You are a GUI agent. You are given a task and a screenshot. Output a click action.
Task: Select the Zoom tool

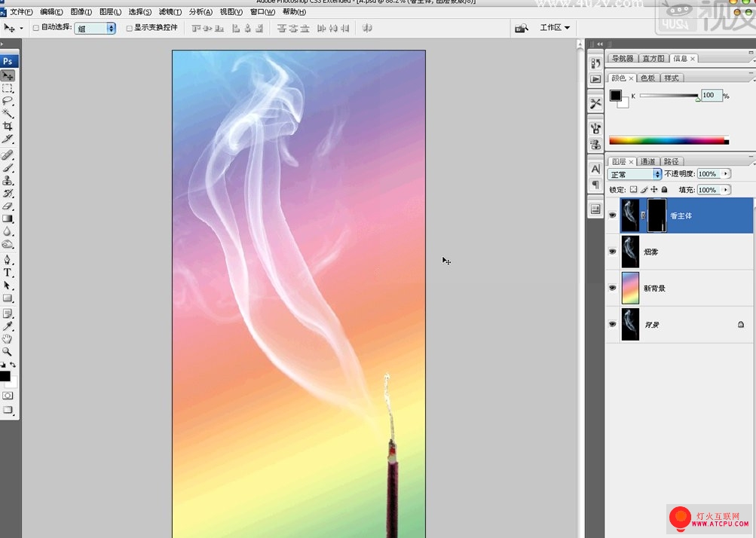[x=8, y=351]
